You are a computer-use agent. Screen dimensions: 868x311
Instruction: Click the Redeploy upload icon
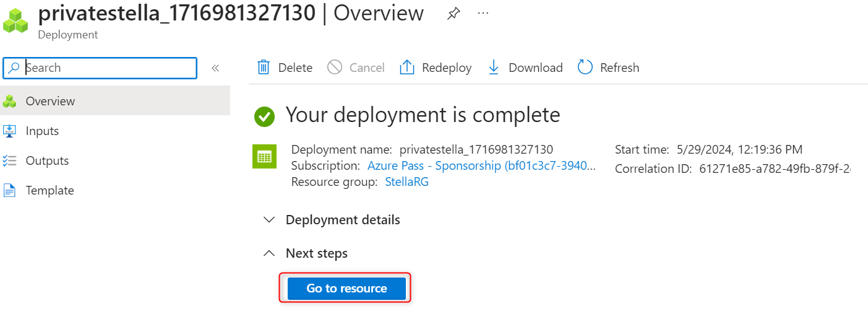(406, 68)
